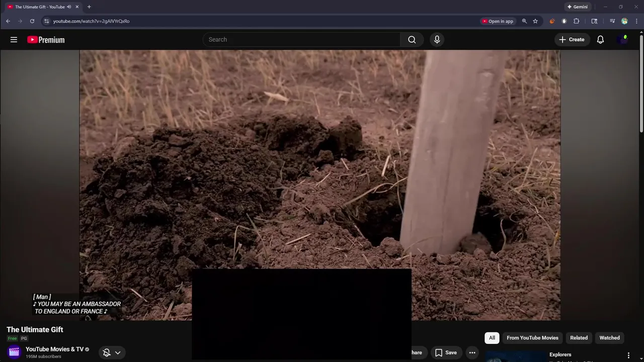Open the Chrome three-dot menu
644x362 pixels.
[636, 21]
